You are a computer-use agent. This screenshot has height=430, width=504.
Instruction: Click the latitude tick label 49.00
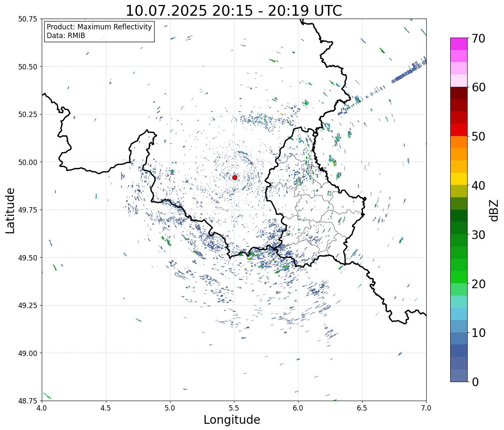[x=28, y=353]
